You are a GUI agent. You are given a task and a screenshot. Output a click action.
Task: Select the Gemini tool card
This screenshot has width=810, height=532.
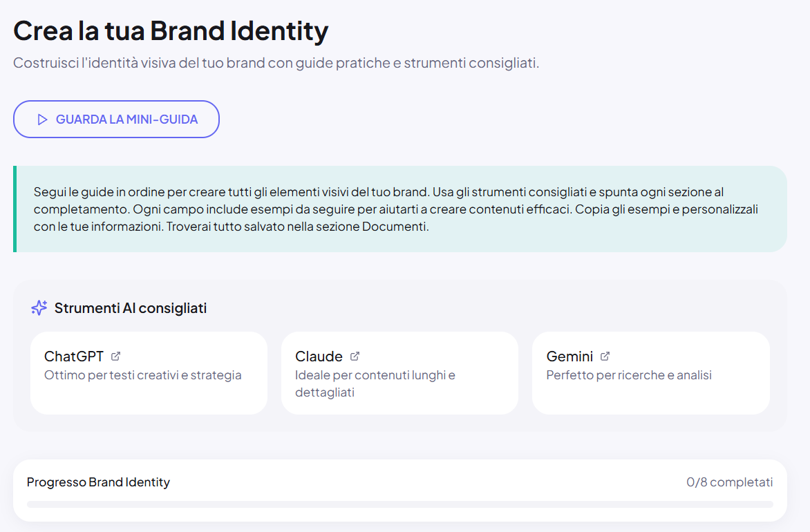651,373
